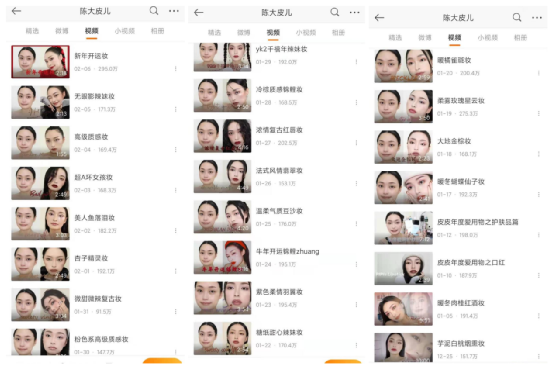Open more options for video 无眼影辣妹妆
The width and height of the screenshot is (553, 368).
pos(175,109)
